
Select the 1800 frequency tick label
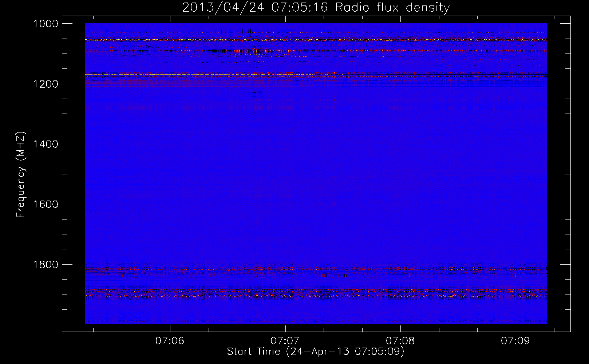pos(46,265)
